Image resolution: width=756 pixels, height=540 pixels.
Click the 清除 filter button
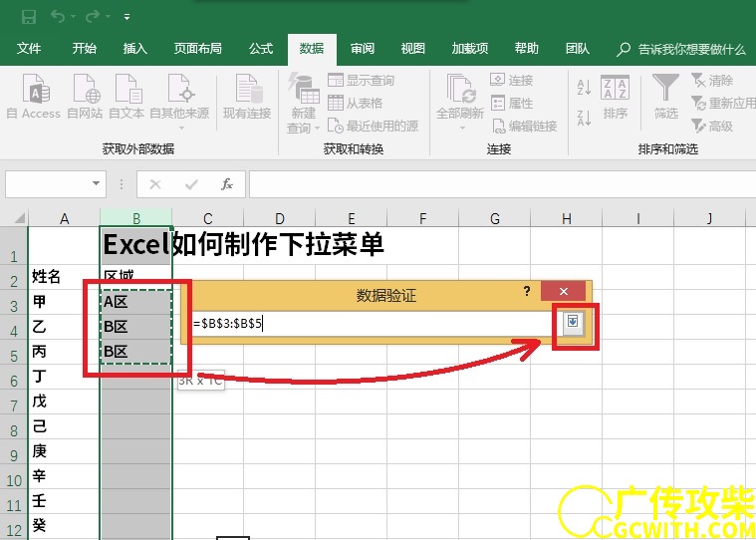pos(712,80)
